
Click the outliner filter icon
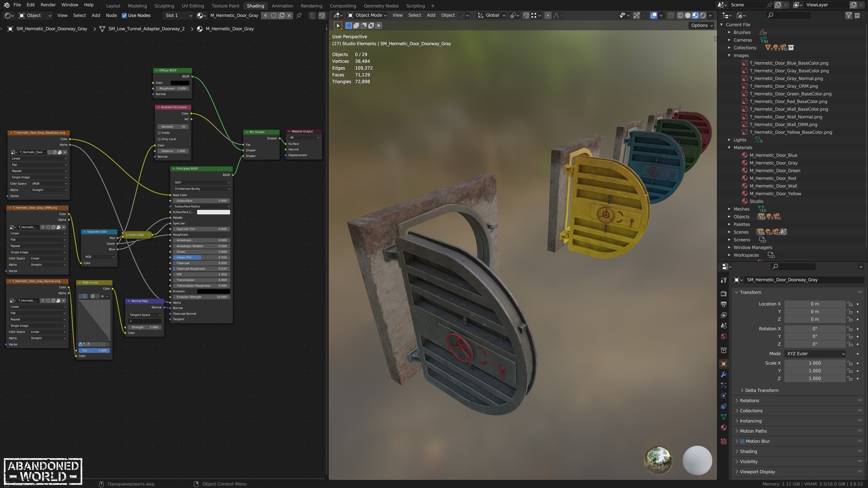coord(849,15)
